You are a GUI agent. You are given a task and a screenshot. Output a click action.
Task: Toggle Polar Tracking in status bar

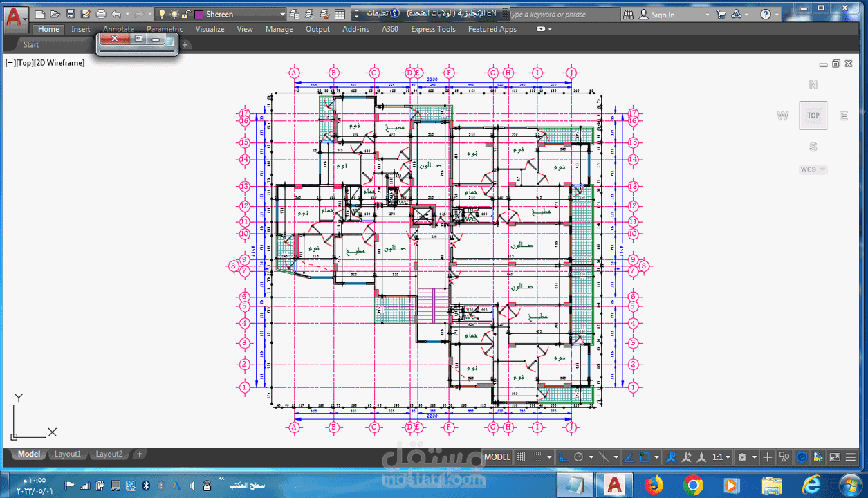pyautogui.click(x=579, y=457)
